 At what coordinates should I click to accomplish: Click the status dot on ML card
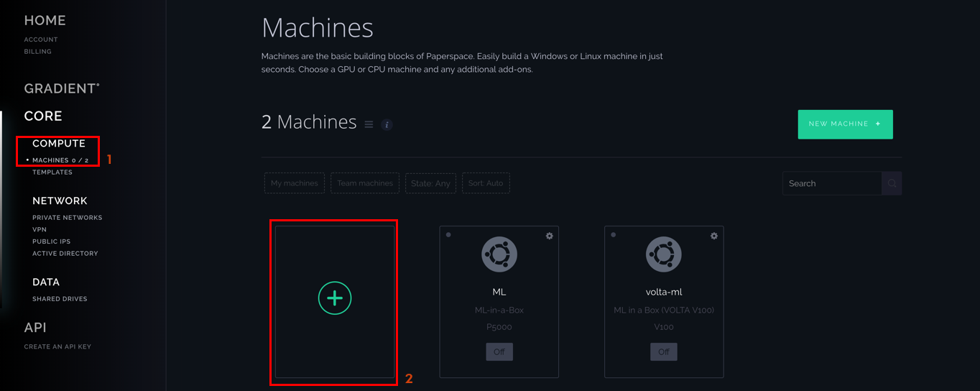point(448,235)
